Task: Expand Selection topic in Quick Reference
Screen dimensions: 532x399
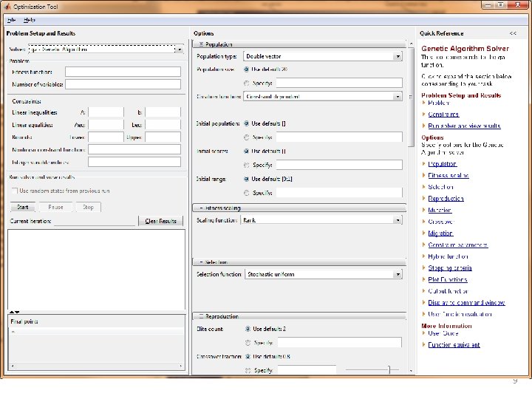Action: [x=423, y=187]
